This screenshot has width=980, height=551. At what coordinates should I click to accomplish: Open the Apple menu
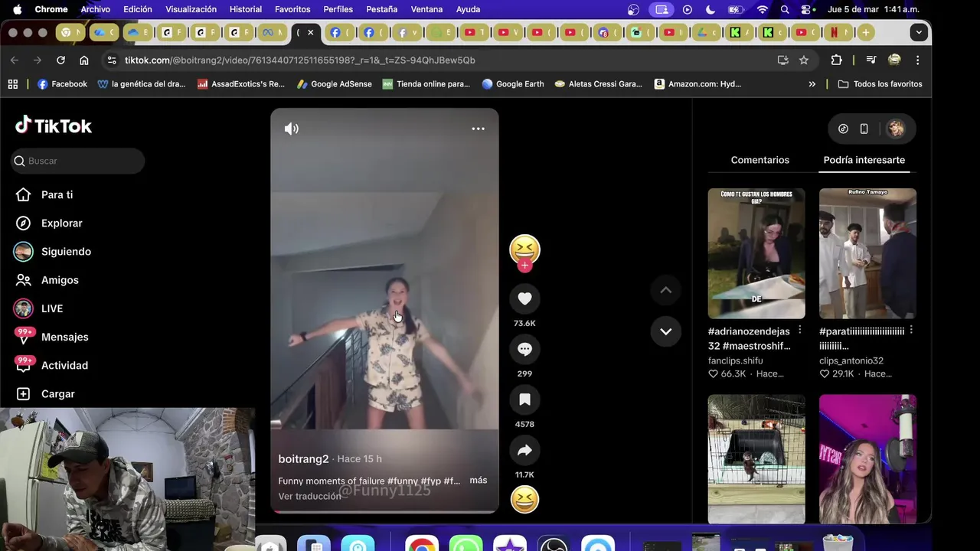click(x=17, y=9)
